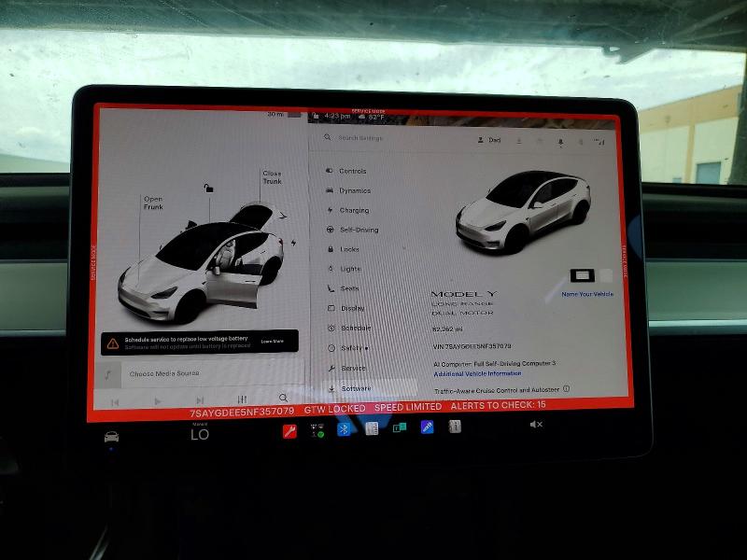Screen dimensions: 747x560
Task: Tap the 82°F weather indicator
Action: [x=372, y=117]
